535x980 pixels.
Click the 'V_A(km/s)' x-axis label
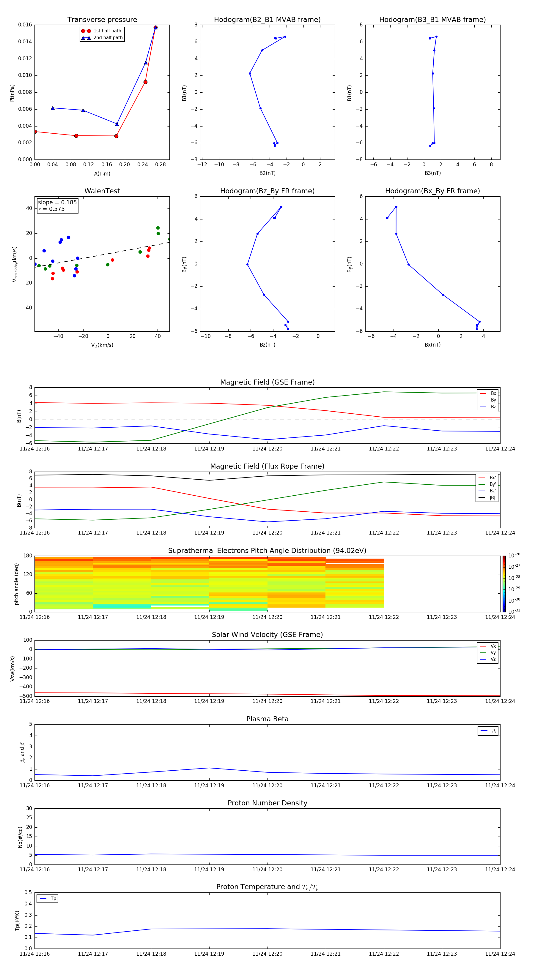102,345
